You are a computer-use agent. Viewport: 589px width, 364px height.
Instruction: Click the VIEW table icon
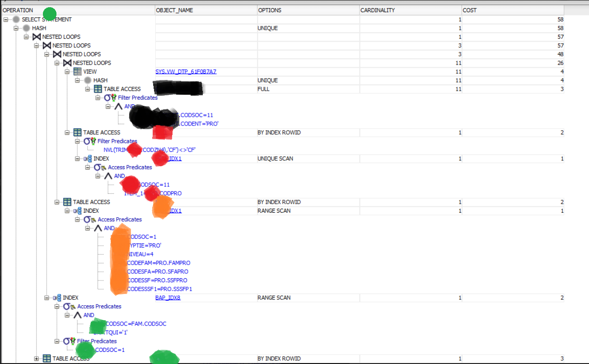[x=78, y=72]
